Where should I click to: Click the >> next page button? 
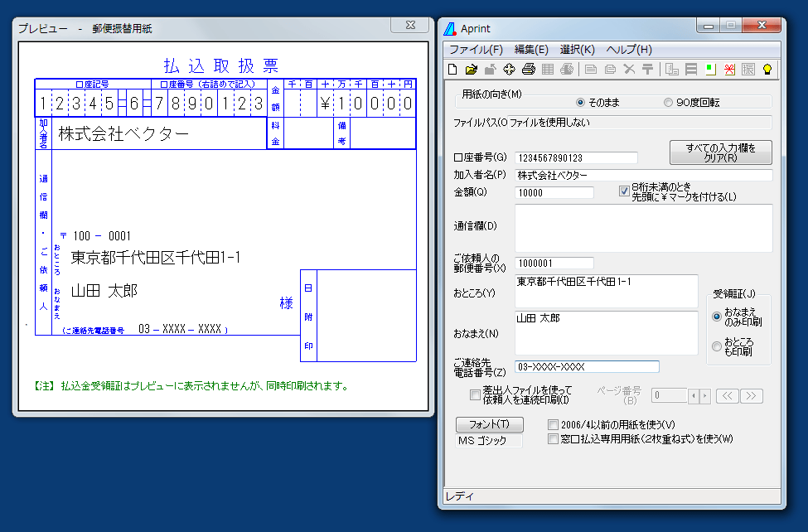pos(752,396)
